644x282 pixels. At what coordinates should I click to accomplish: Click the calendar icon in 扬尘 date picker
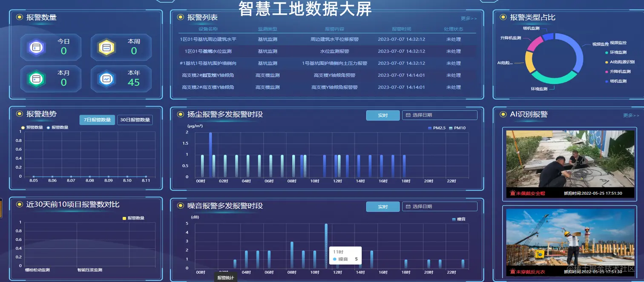(x=408, y=115)
